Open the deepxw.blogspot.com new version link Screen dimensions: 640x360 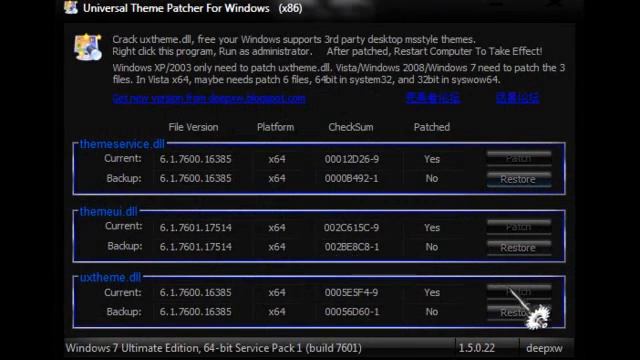209,98
